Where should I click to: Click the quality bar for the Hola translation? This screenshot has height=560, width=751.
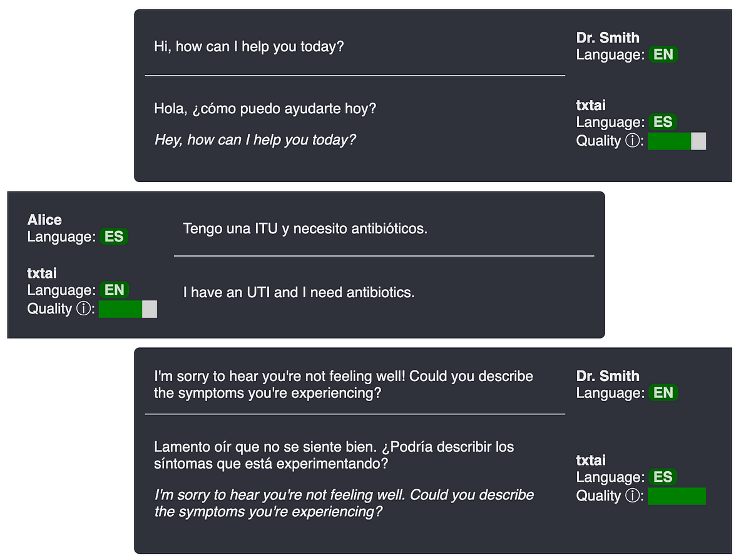tap(677, 141)
